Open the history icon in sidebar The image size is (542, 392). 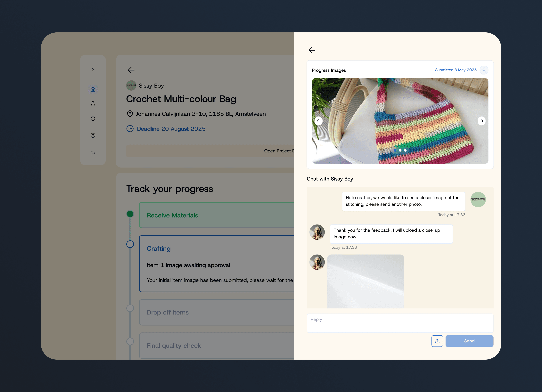coord(93,119)
